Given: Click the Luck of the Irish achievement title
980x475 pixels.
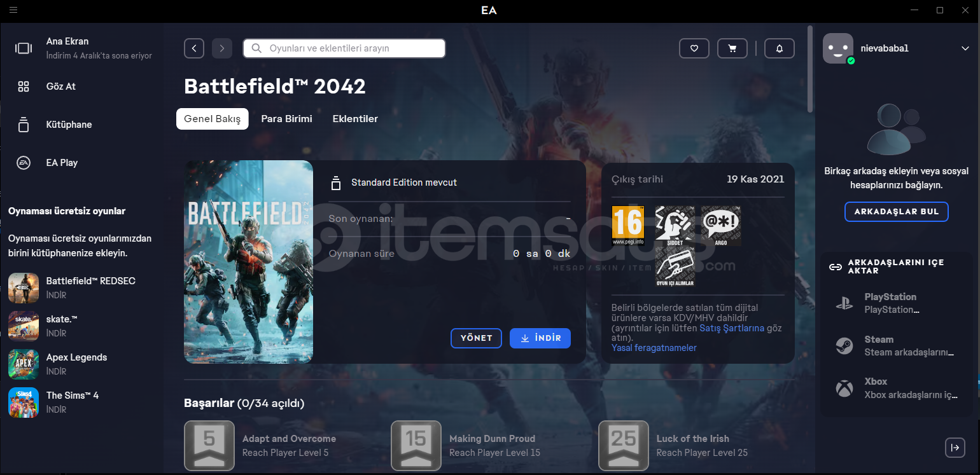Looking at the screenshot, I should pyautogui.click(x=693, y=439).
